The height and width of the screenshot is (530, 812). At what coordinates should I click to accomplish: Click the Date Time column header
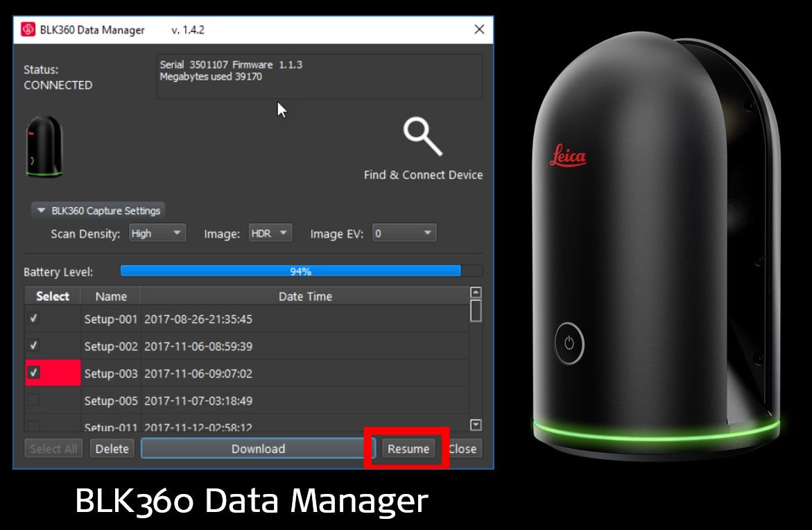tap(305, 296)
